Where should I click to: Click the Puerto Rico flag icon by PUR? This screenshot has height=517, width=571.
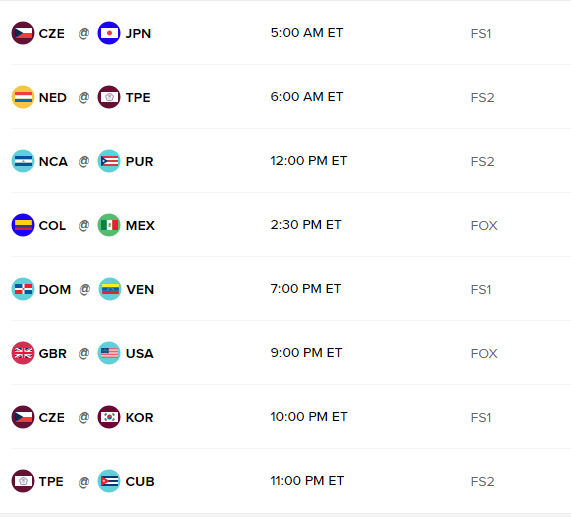click(x=109, y=161)
